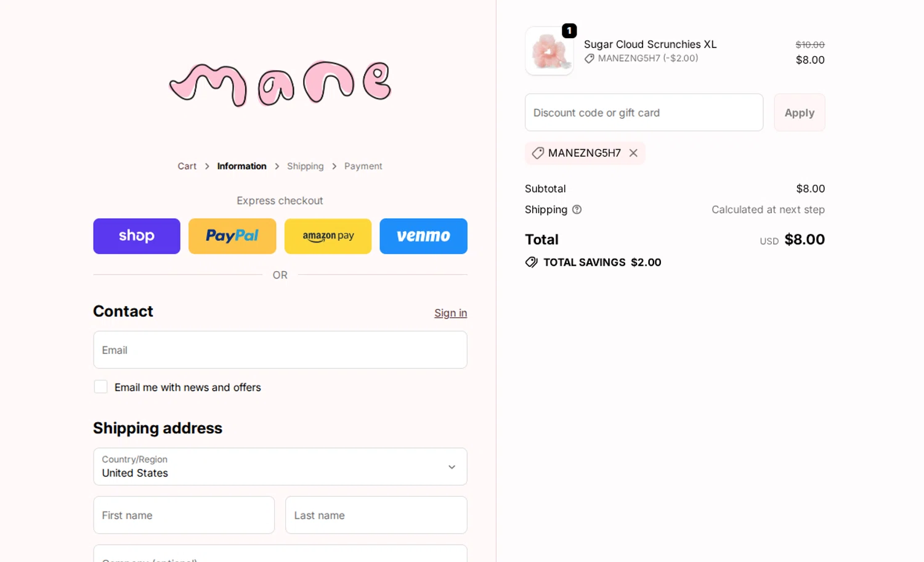Click the Express checkout heading
Viewport: 924px width, 562px height.
(x=280, y=201)
